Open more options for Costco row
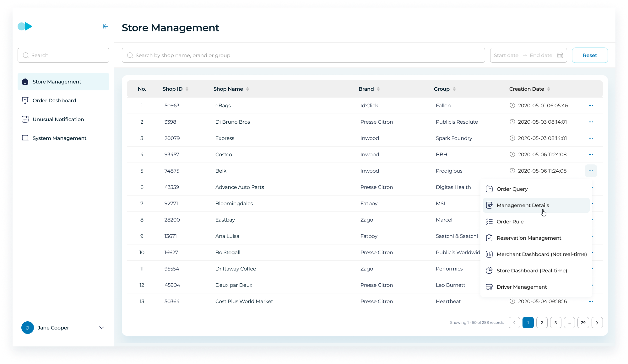Image resolution: width=628 pixels, height=364 pixels. pyautogui.click(x=591, y=154)
